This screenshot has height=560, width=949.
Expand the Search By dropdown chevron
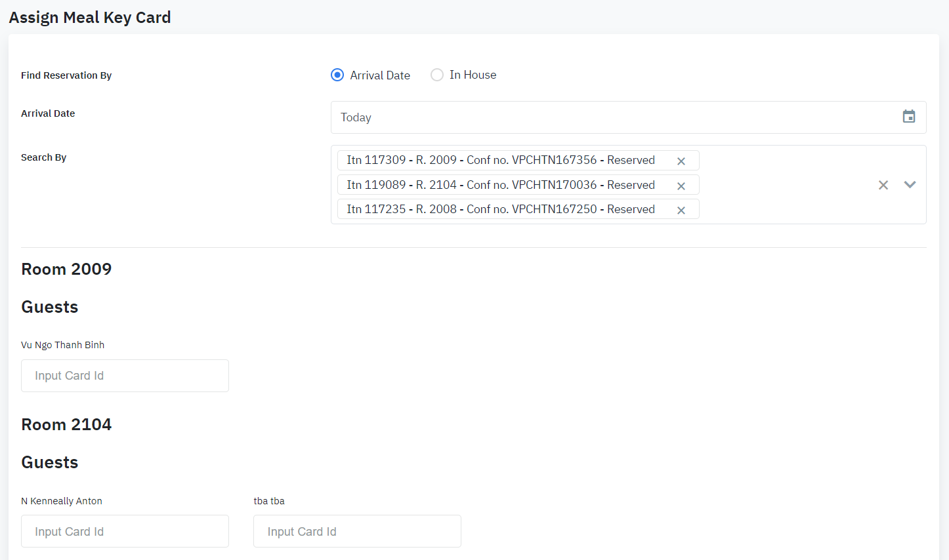(910, 185)
